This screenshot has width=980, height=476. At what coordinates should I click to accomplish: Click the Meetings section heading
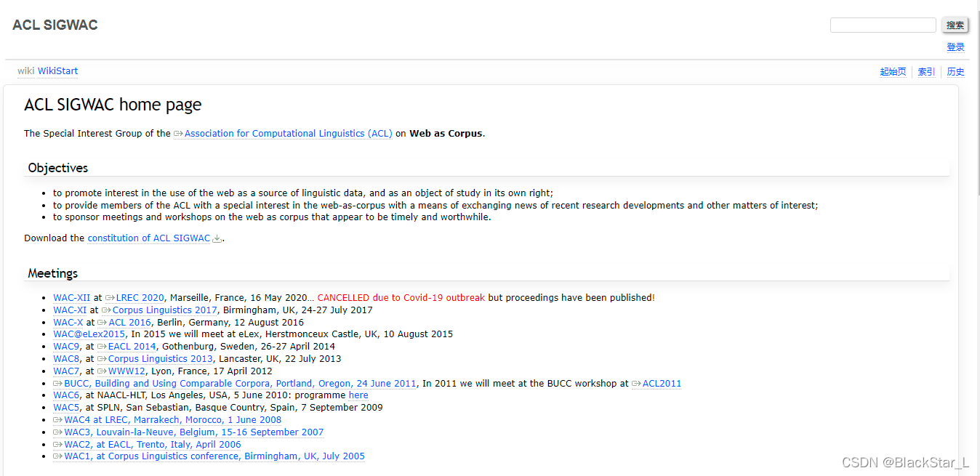53,274
